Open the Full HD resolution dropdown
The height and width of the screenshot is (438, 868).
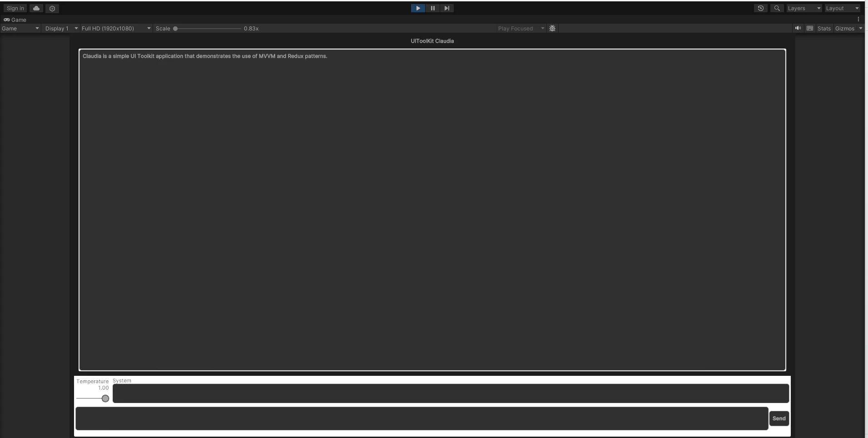click(116, 28)
